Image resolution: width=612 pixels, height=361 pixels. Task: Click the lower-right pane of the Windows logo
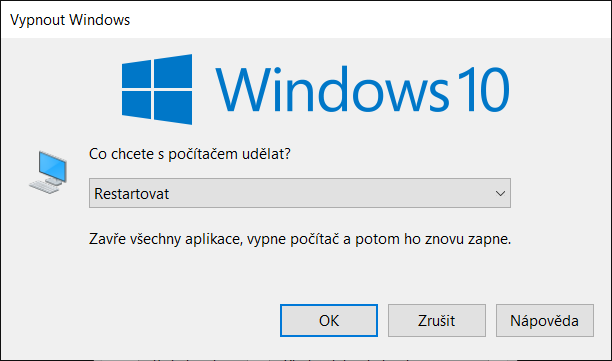click(173, 108)
